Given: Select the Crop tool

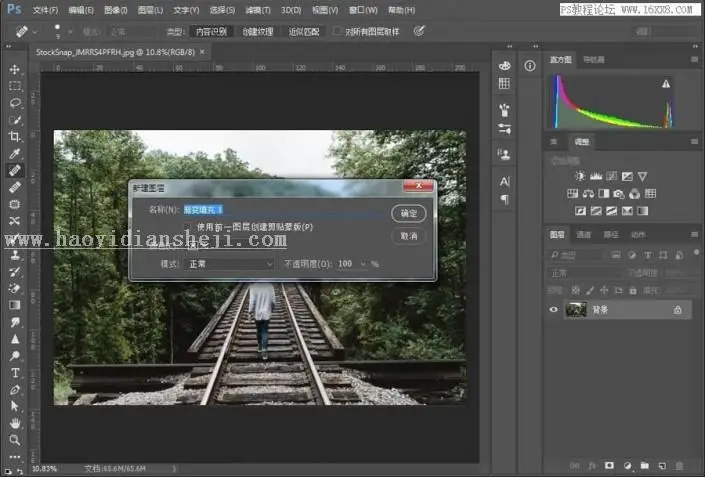Looking at the screenshot, I should pyautogui.click(x=15, y=137).
